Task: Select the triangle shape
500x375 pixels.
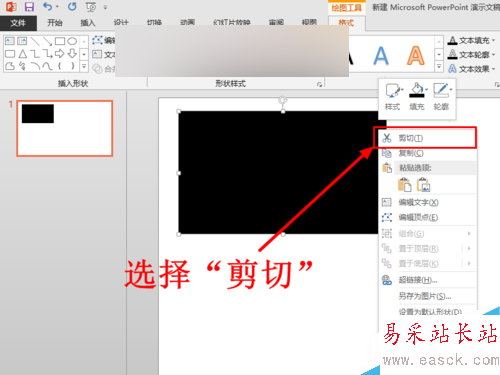Action: (22, 54)
